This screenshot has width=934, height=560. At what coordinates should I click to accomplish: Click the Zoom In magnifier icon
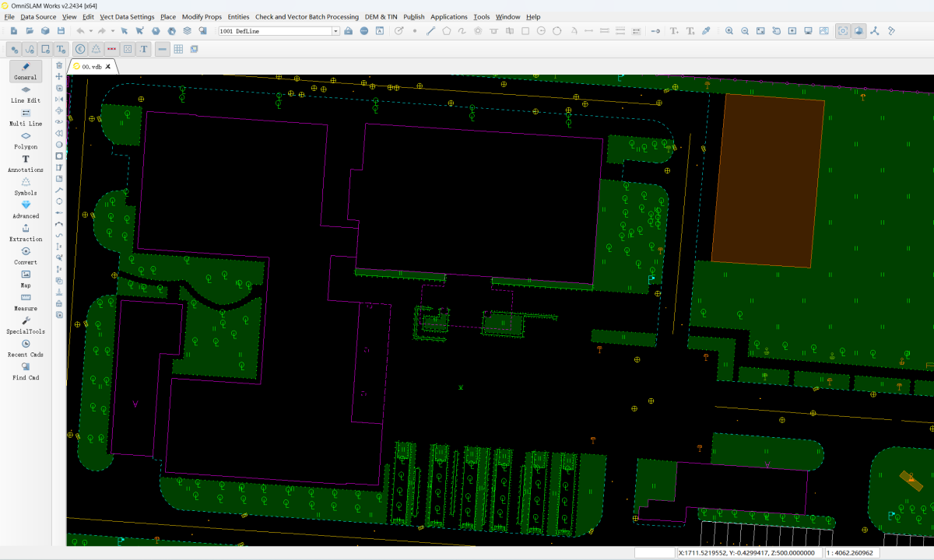click(x=729, y=31)
